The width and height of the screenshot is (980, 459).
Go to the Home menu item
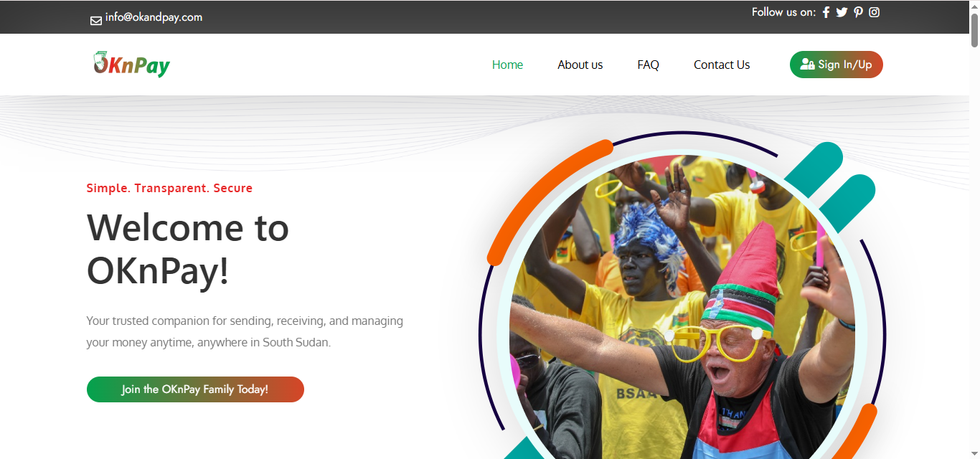click(507, 65)
